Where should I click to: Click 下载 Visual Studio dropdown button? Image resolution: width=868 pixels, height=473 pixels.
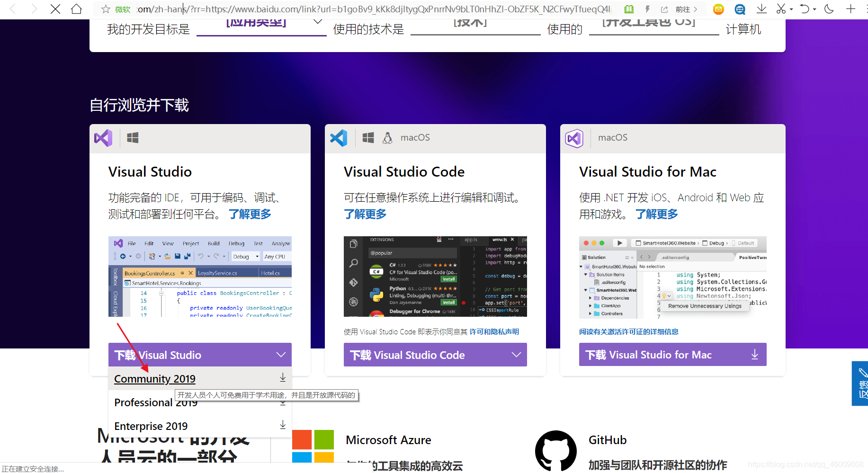click(x=200, y=355)
